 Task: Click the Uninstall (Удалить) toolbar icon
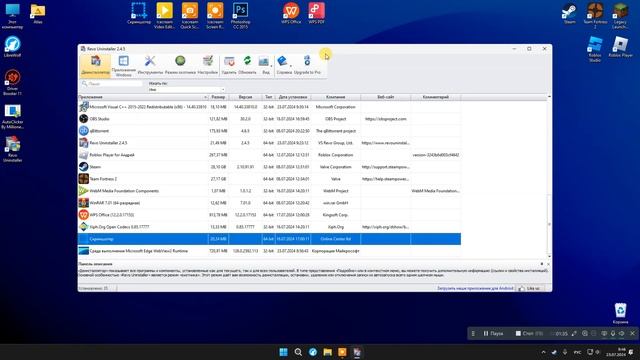pos(229,65)
